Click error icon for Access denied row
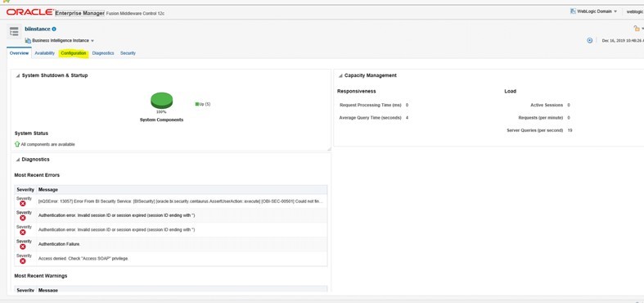644x303 pixels. point(23,261)
